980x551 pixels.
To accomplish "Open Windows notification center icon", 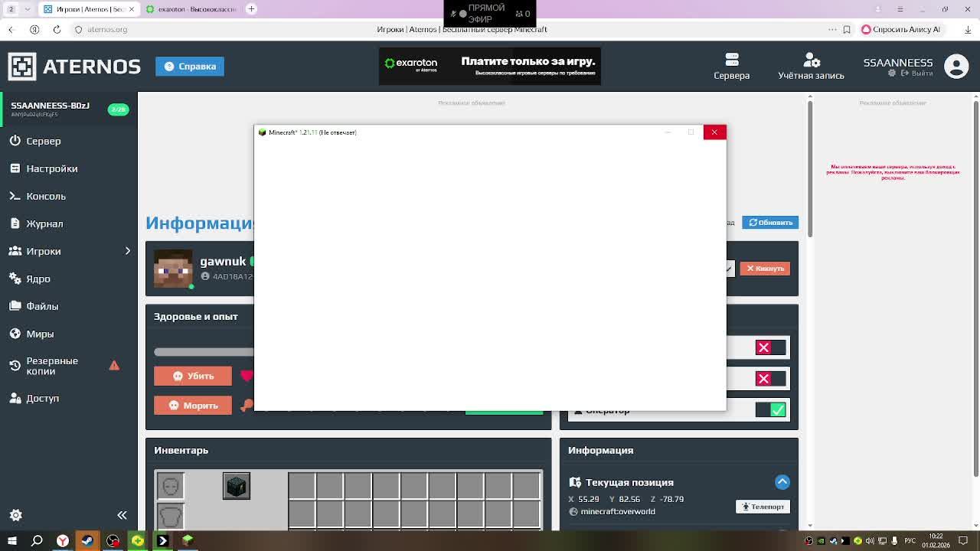I will (963, 541).
